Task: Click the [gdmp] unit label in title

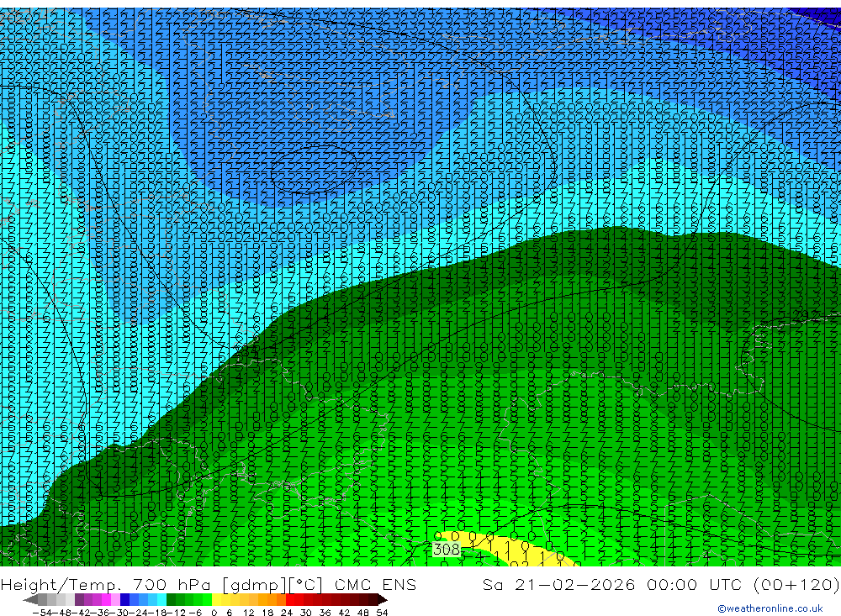Action: (x=254, y=584)
